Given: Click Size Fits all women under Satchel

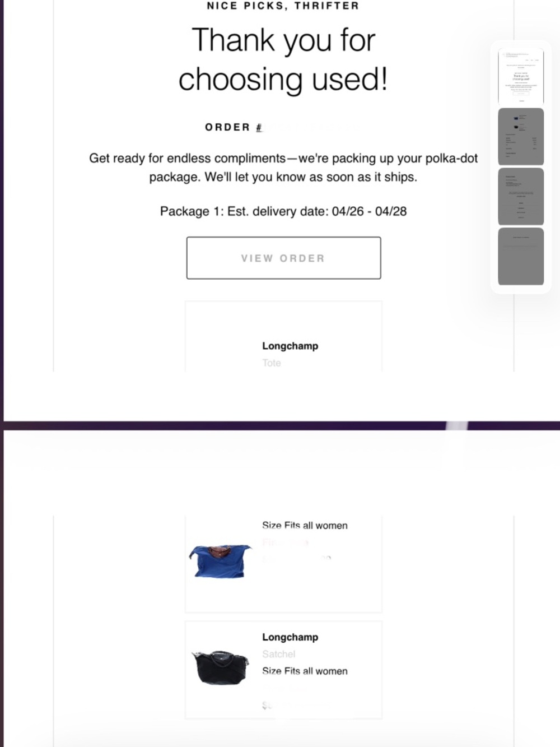Looking at the screenshot, I should click(305, 671).
